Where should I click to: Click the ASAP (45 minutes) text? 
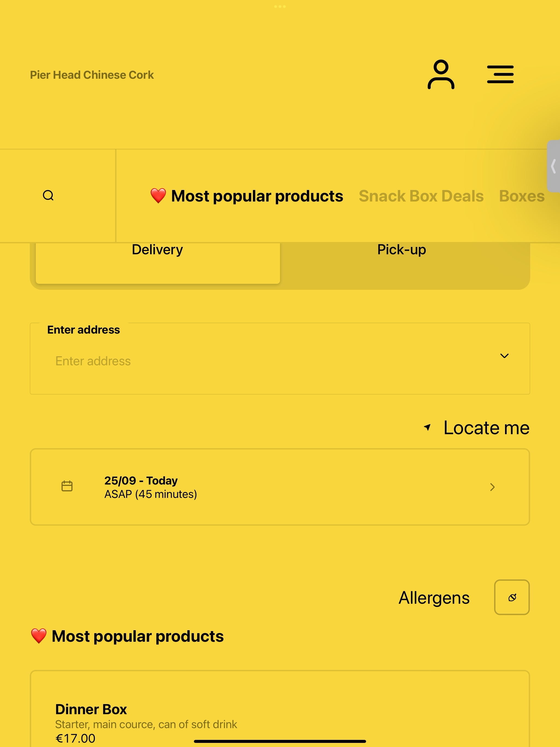[151, 494]
